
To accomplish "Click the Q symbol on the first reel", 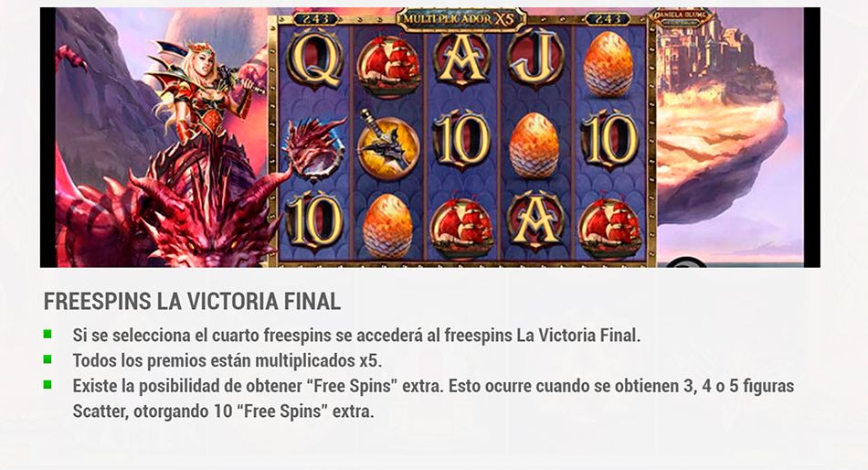I will click(314, 62).
